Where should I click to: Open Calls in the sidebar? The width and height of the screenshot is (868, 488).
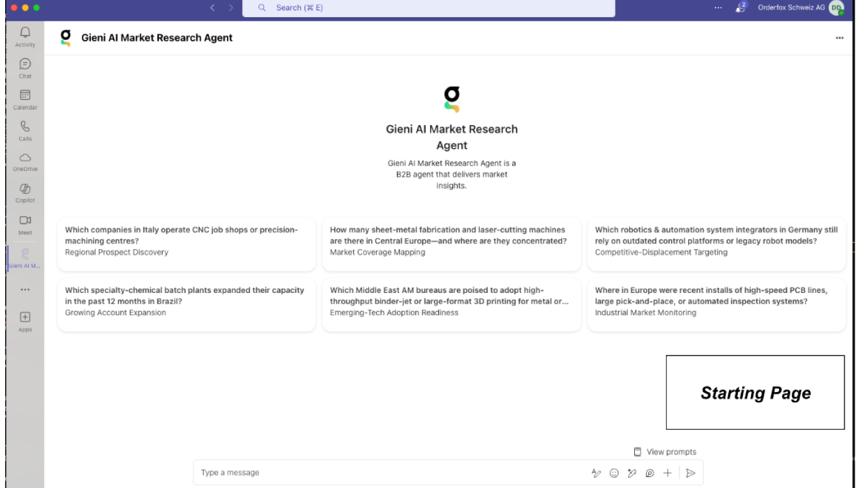(x=25, y=131)
